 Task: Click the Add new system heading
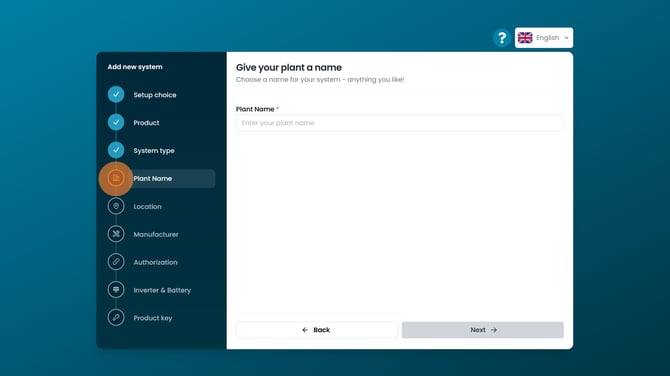coord(135,67)
